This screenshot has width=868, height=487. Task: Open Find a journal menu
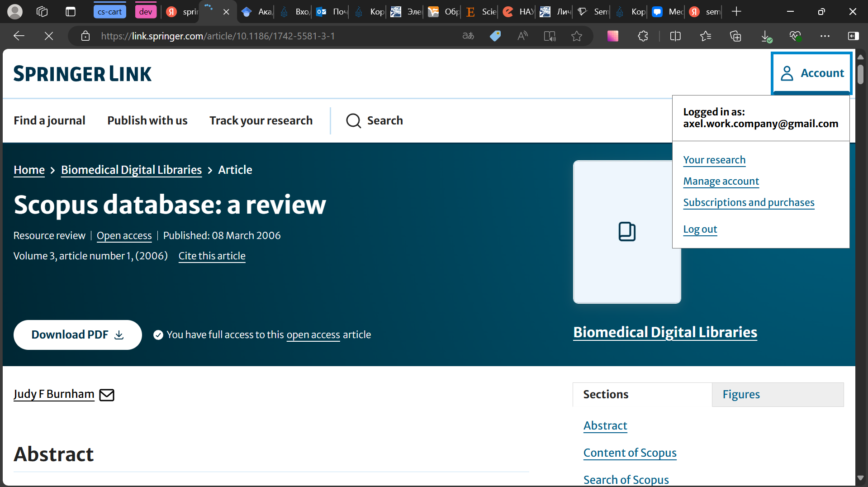point(49,120)
